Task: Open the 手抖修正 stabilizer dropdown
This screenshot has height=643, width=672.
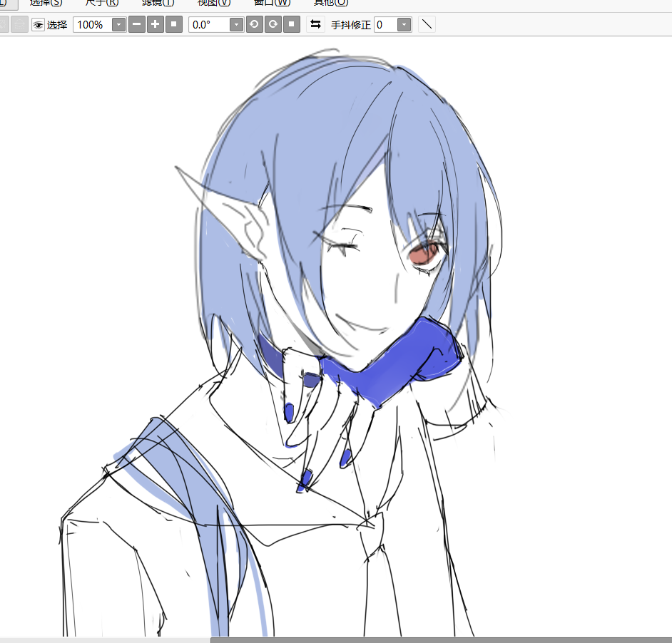Action: [404, 25]
